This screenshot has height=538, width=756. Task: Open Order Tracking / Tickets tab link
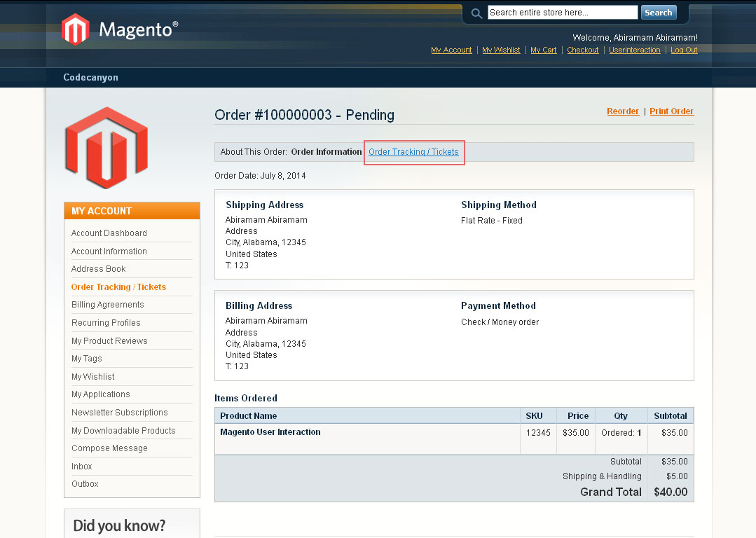coord(413,152)
